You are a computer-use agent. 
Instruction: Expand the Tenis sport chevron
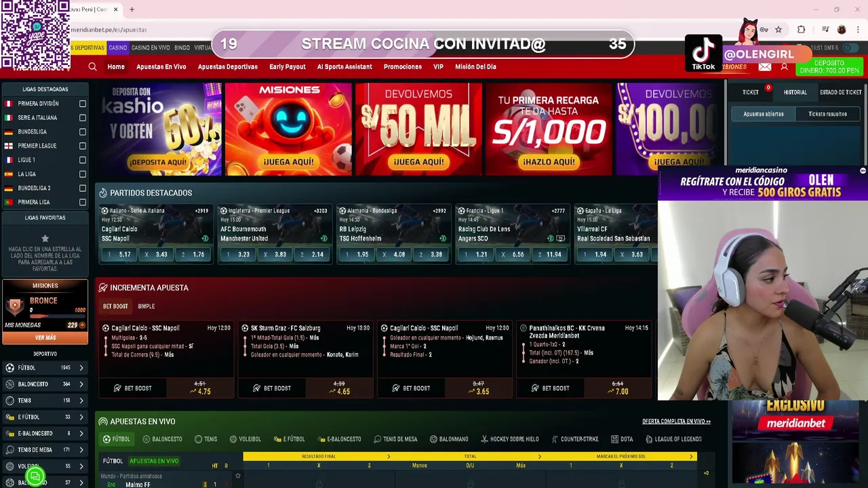click(x=81, y=401)
